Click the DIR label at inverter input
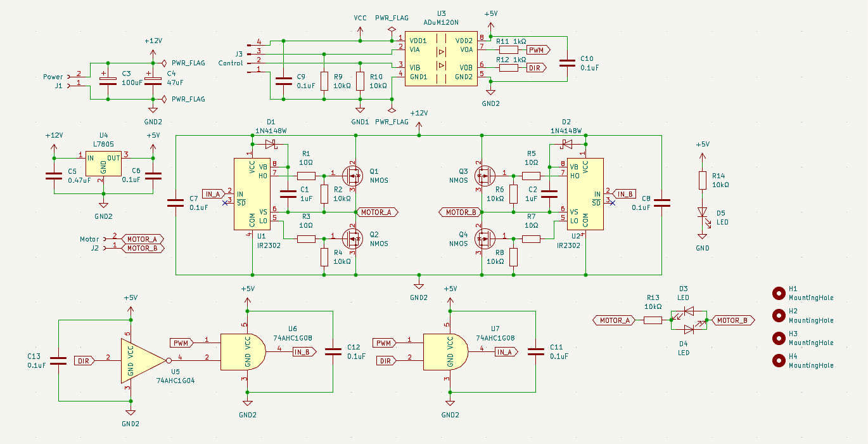The image size is (868, 444). [84, 360]
